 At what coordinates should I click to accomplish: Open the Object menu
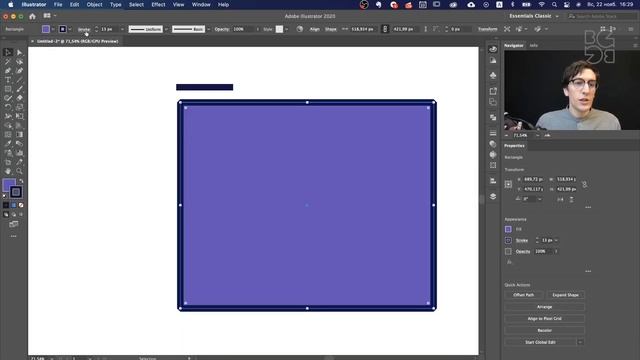coord(94,5)
